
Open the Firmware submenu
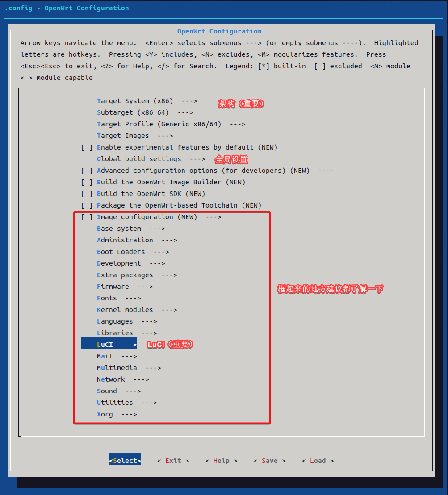[x=125, y=287]
